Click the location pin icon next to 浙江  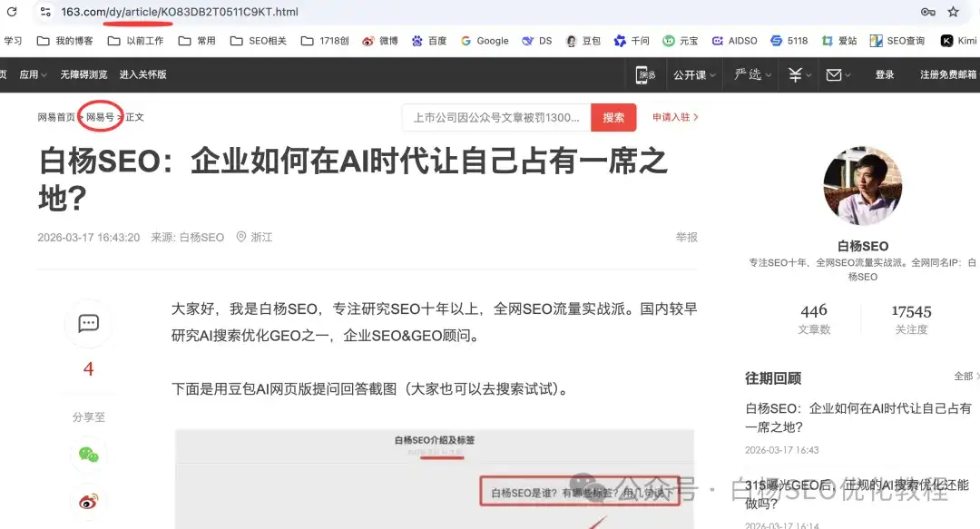pyautogui.click(x=240, y=237)
